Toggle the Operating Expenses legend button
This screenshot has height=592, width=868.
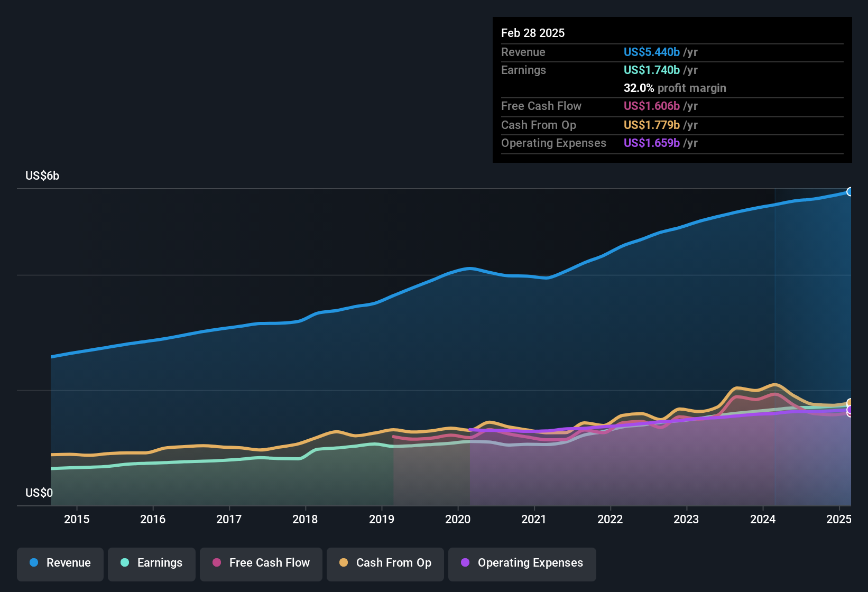pos(522,563)
